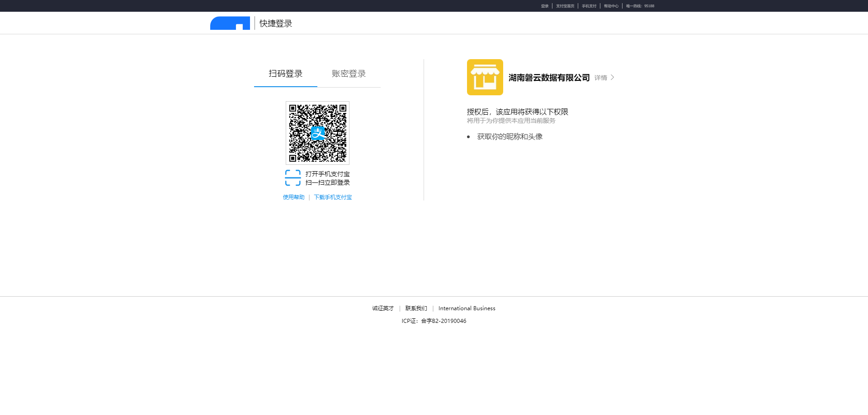This screenshot has width=868, height=415.
Task: Click the instruction text 打开手机支付宝
Action: coord(328,174)
